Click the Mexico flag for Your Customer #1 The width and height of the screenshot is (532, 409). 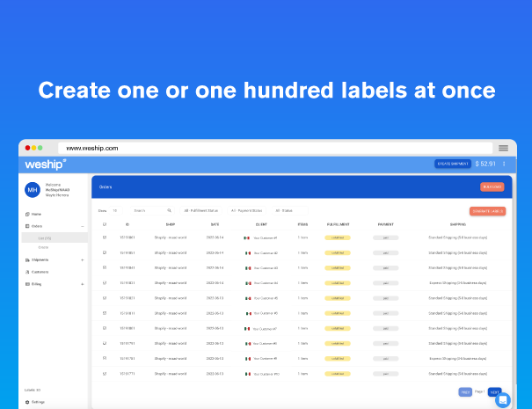(247, 238)
